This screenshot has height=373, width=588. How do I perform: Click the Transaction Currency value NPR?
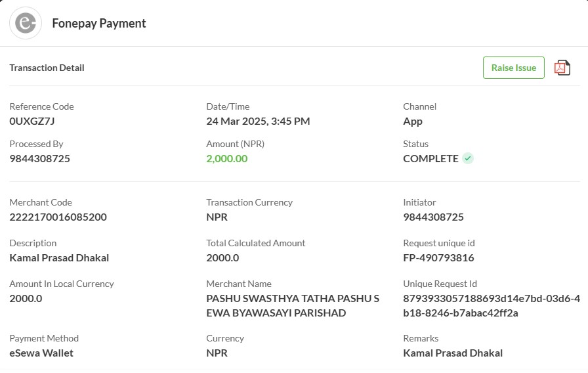[x=217, y=217]
